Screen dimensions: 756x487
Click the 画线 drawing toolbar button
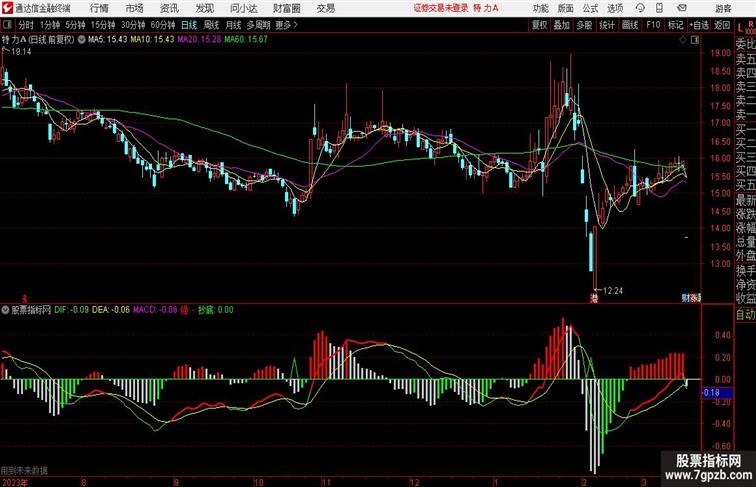[x=630, y=25]
